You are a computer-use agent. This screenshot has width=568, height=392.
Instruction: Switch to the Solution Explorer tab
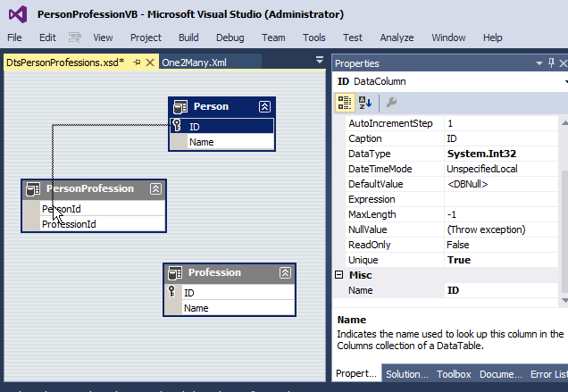[x=407, y=374]
